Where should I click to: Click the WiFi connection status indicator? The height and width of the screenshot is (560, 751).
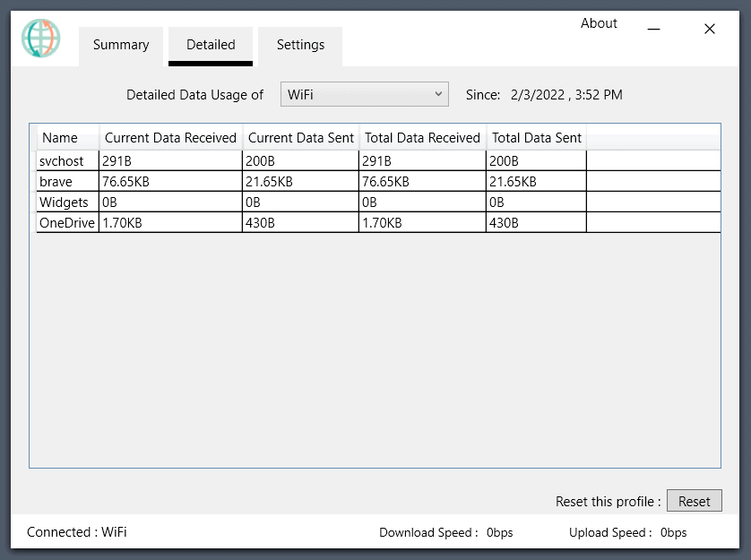click(75, 532)
